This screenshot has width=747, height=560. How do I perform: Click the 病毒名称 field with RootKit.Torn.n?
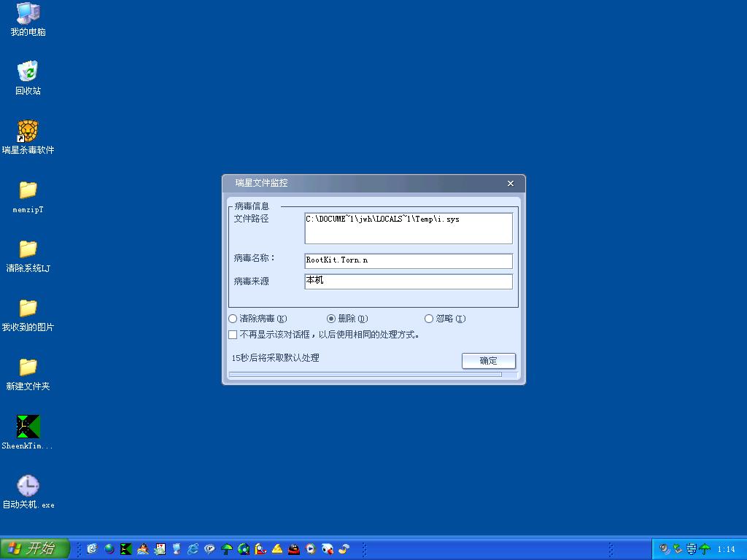(409, 260)
